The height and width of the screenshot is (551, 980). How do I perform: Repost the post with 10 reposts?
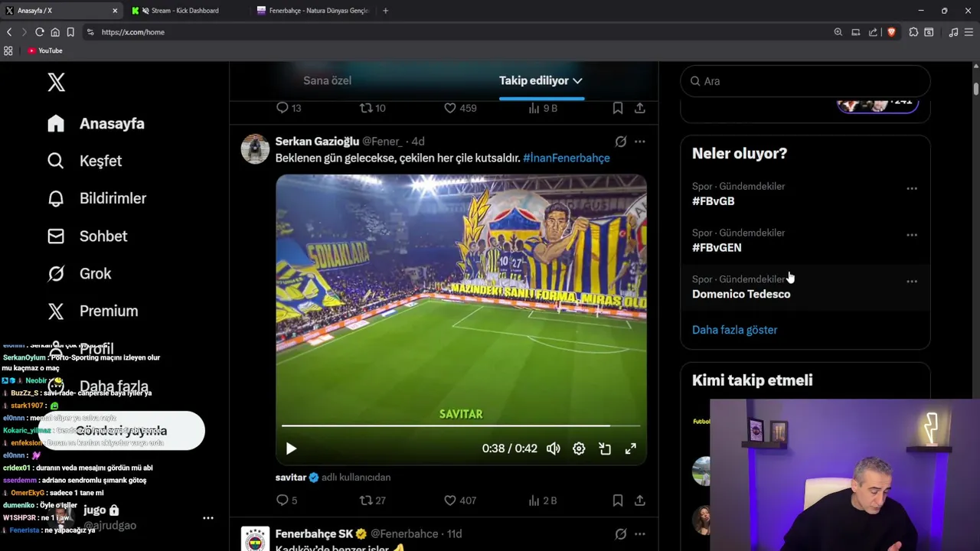click(372, 108)
